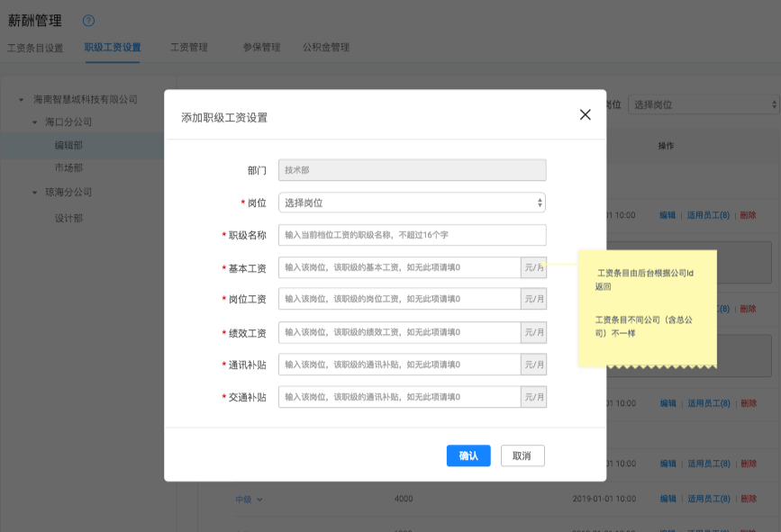Collapse the 海南智慧城科技有限公司 tree node

point(21,99)
